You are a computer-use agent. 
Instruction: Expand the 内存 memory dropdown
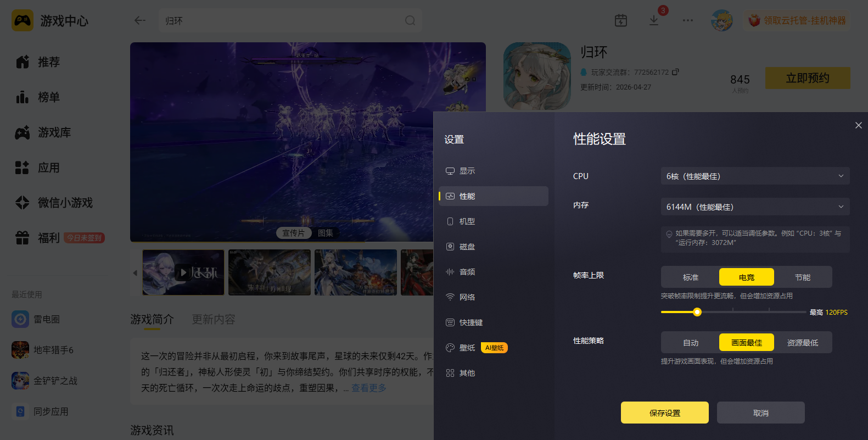pyautogui.click(x=755, y=207)
